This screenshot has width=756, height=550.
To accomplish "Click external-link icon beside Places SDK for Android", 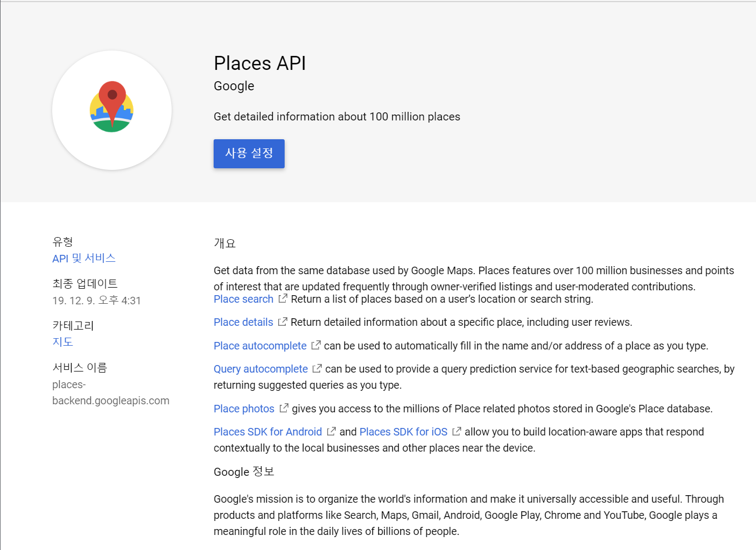I will pos(331,431).
